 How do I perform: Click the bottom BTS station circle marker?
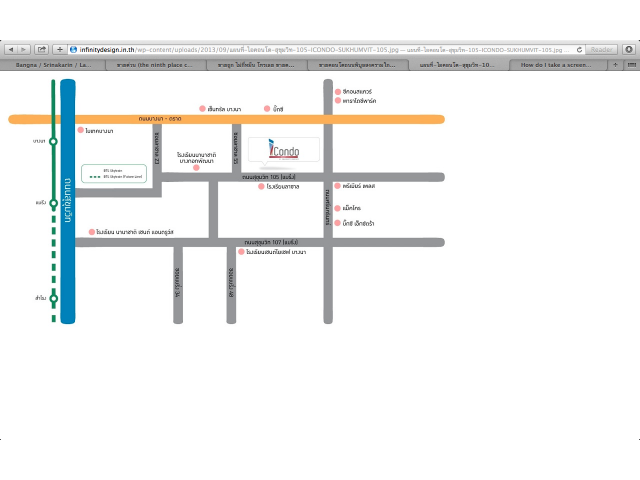tap(53, 298)
